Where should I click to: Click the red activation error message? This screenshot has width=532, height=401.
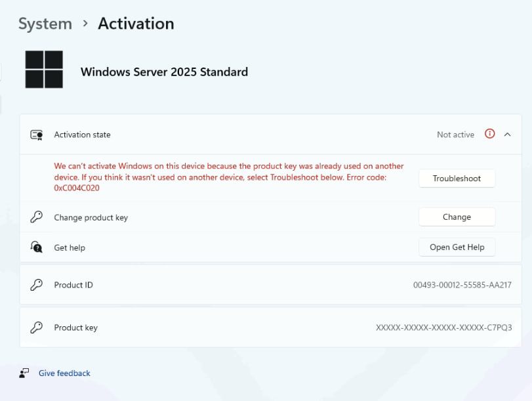click(229, 177)
